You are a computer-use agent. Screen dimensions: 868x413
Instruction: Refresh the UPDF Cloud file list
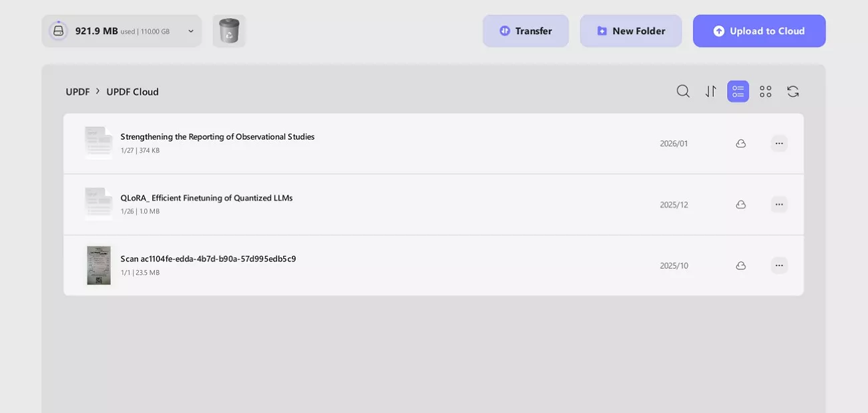[793, 92]
